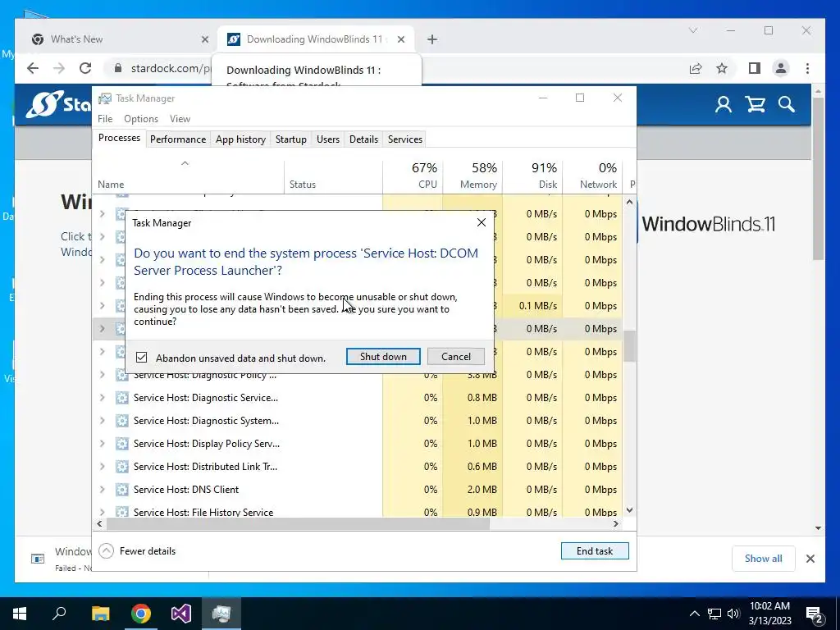Switch to the Users tab
840x630 pixels.
pyautogui.click(x=328, y=139)
